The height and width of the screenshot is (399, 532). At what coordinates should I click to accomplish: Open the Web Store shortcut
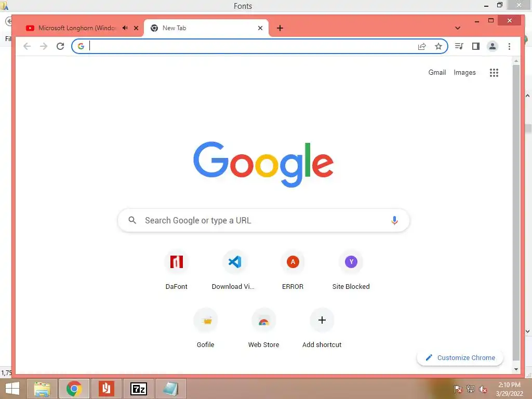(x=263, y=328)
